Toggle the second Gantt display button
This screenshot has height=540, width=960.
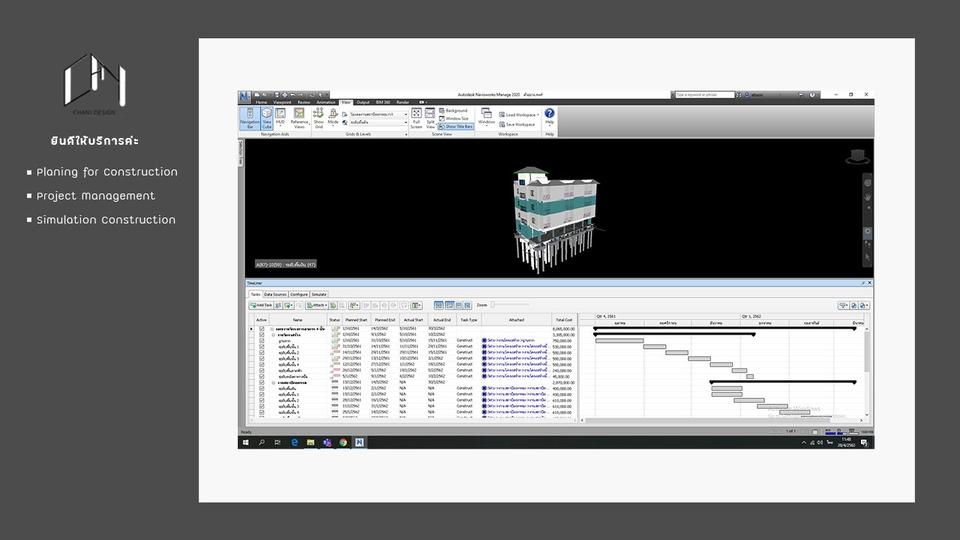point(449,305)
